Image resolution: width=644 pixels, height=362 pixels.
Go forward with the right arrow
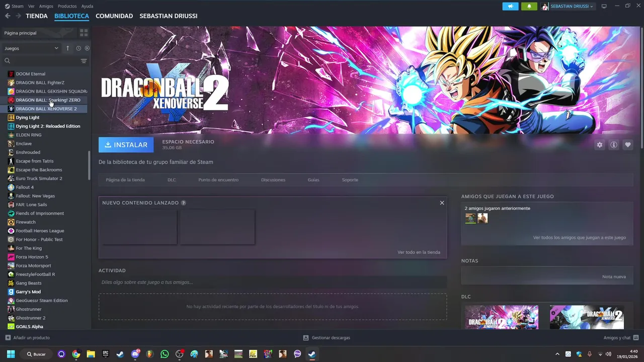(18, 16)
